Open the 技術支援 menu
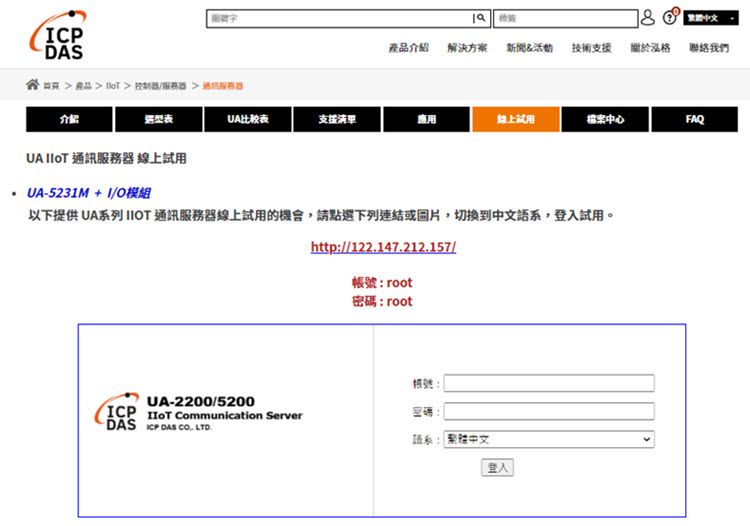 coord(591,48)
